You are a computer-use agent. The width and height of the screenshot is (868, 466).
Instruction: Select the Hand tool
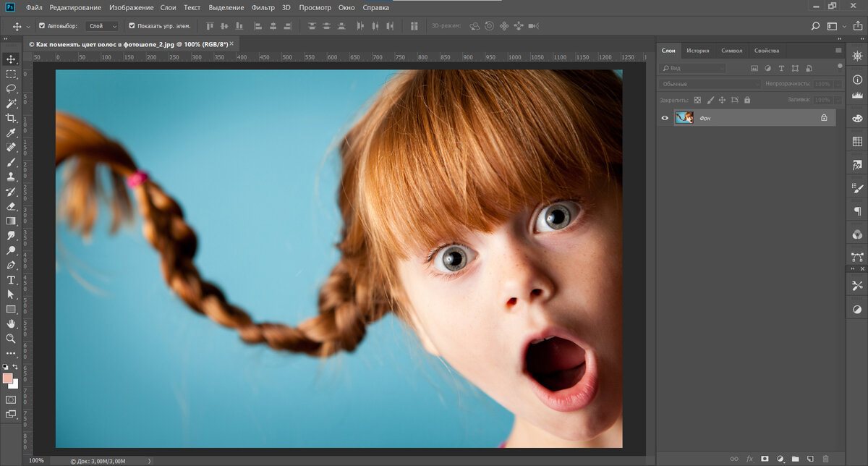pyautogui.click(x=11, y=324)
